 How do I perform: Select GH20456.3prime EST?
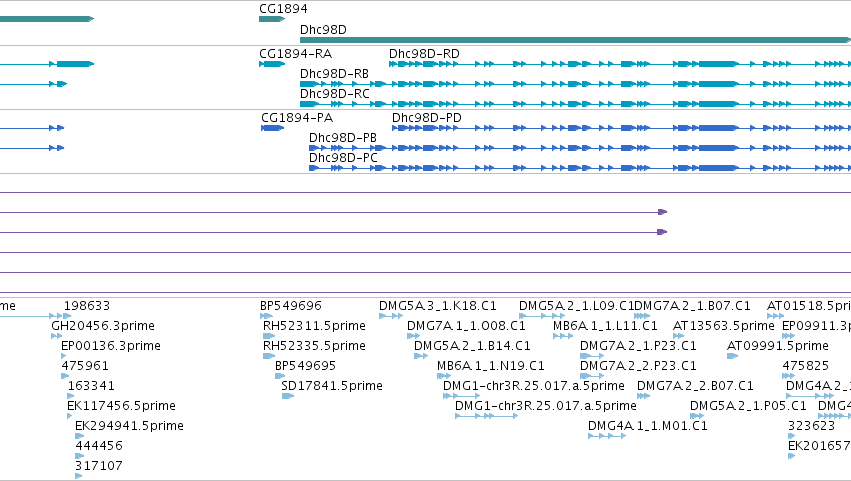[x=56, y=336]
